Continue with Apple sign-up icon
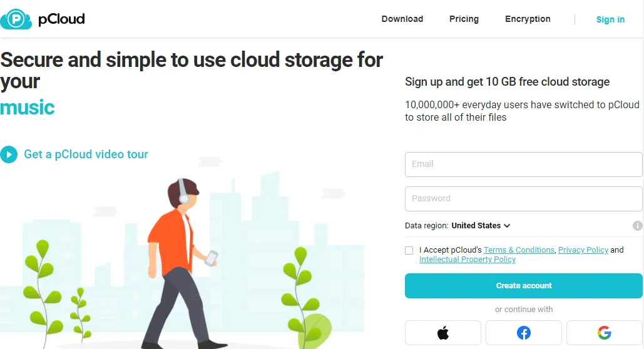Screen dimensions: 644x349 443,333
